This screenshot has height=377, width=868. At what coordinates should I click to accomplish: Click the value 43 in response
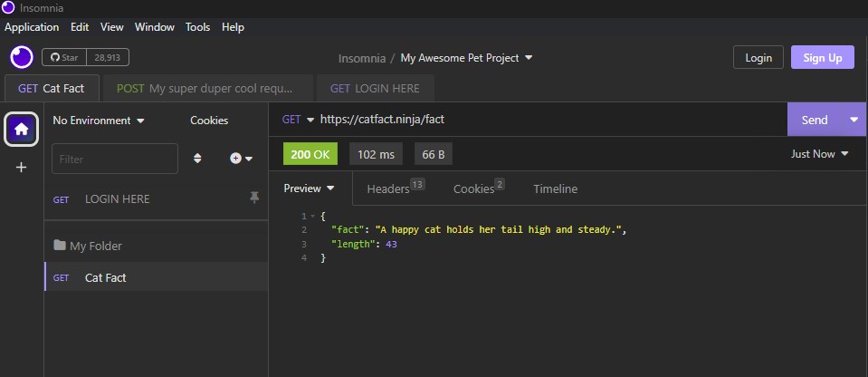coord(391,244)
